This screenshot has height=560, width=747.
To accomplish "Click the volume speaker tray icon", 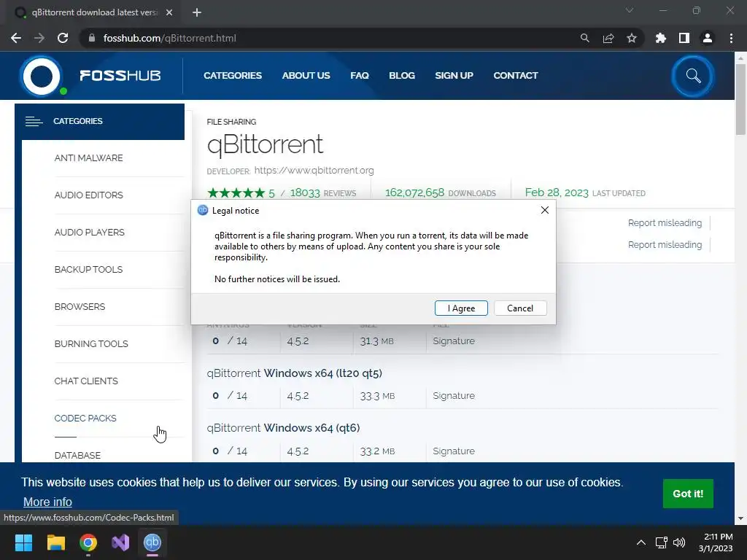I will point(679,542).
